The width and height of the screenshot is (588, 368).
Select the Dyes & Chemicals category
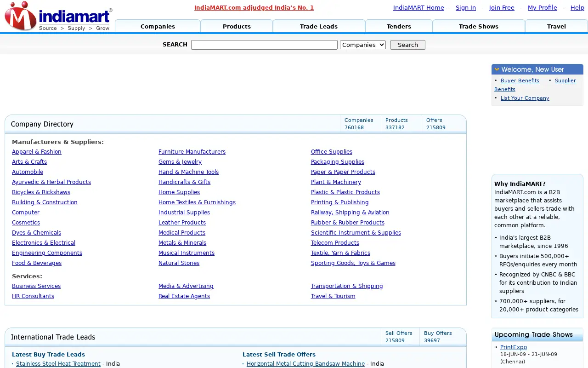point(36,233)
